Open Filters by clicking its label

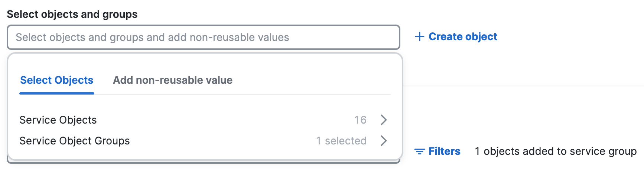(445, 151)
